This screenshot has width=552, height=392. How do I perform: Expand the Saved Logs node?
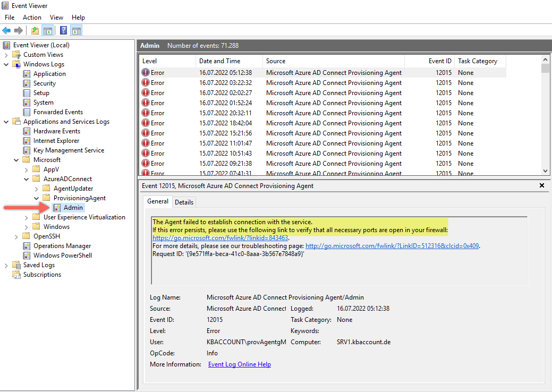pos(6,266)
